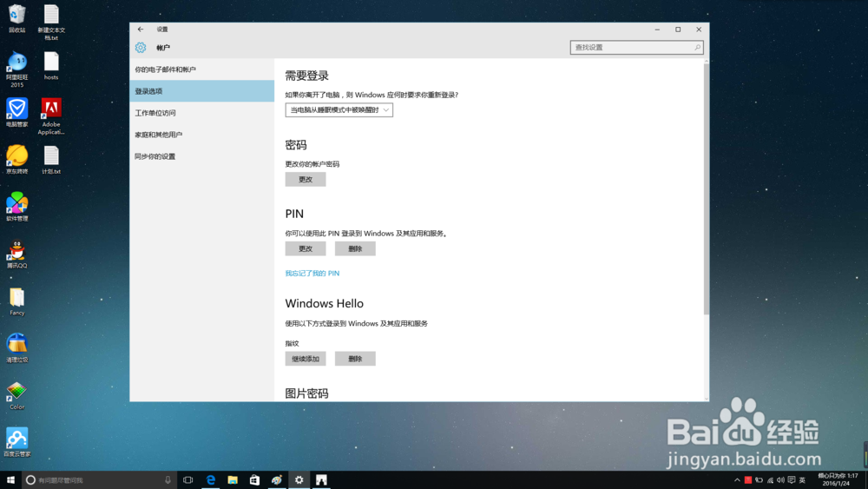Click 更改 under 密码
Image resolution: width=868 pixels, height=489 pixels.
(x=306, y=180)
